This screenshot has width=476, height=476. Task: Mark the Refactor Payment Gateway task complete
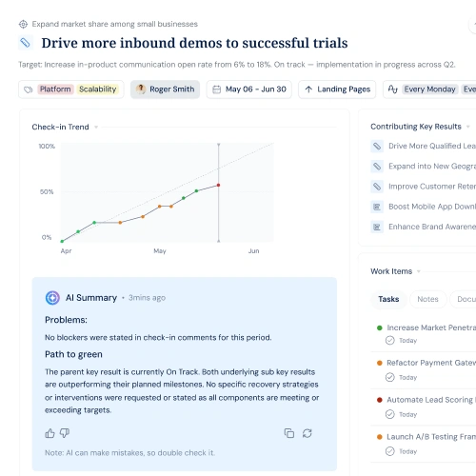[389, 377]
